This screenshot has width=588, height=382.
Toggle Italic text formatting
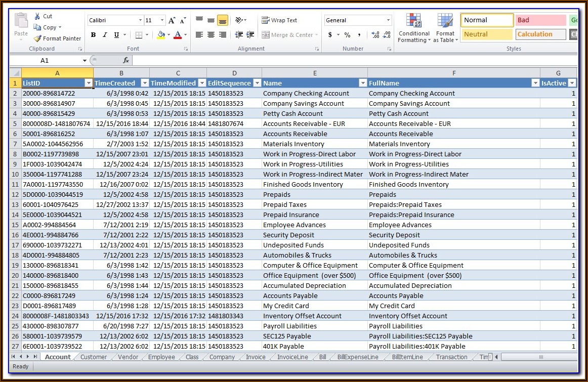click(x=105, y=35)
